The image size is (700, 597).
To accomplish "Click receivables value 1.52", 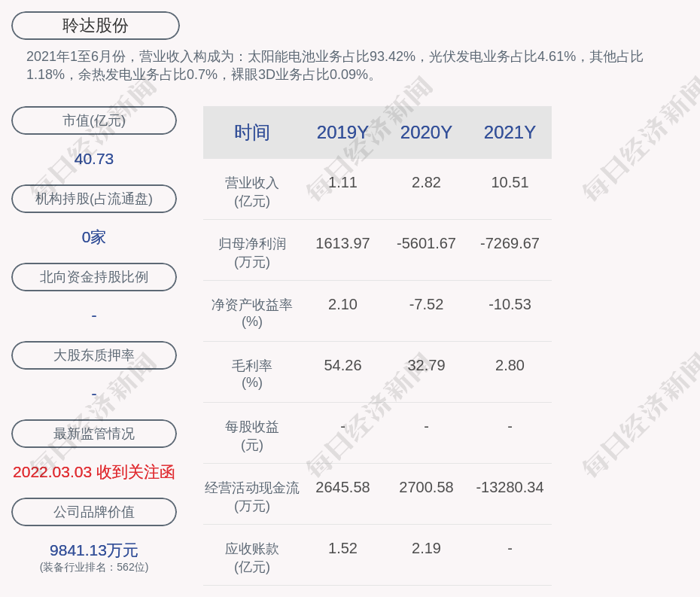I will [x=342, y=548].
